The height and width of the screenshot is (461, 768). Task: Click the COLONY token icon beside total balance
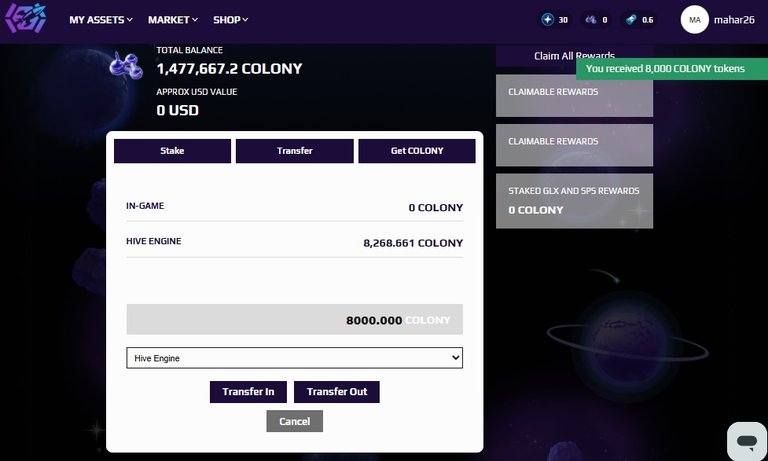pyautogui.click(x=126, y=65)
